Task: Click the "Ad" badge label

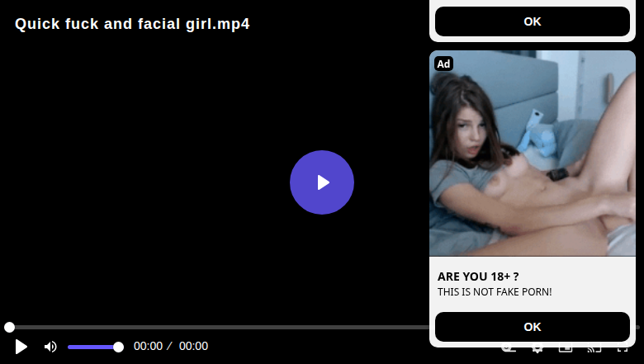Action: coord(443,64)
